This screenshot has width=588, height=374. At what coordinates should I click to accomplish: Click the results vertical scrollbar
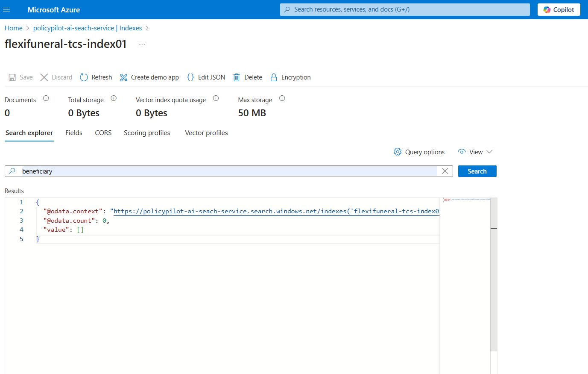tap(494, 274)
